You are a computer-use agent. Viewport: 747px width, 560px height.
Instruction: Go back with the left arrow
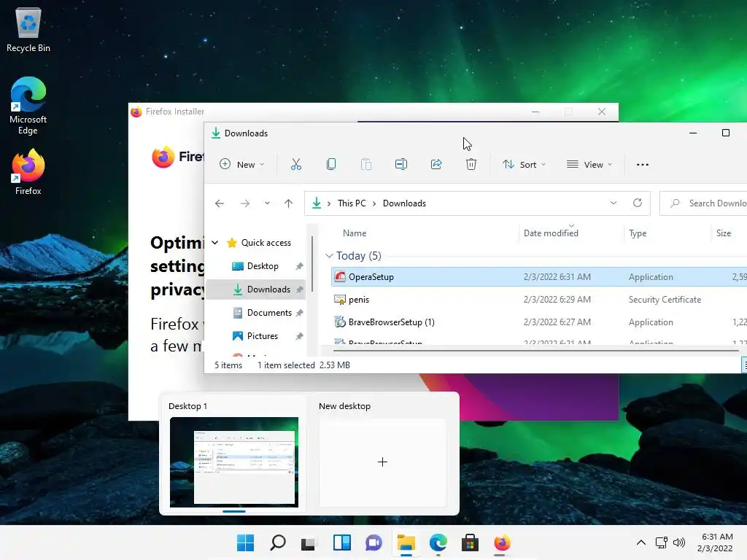(x=220, y=203)
